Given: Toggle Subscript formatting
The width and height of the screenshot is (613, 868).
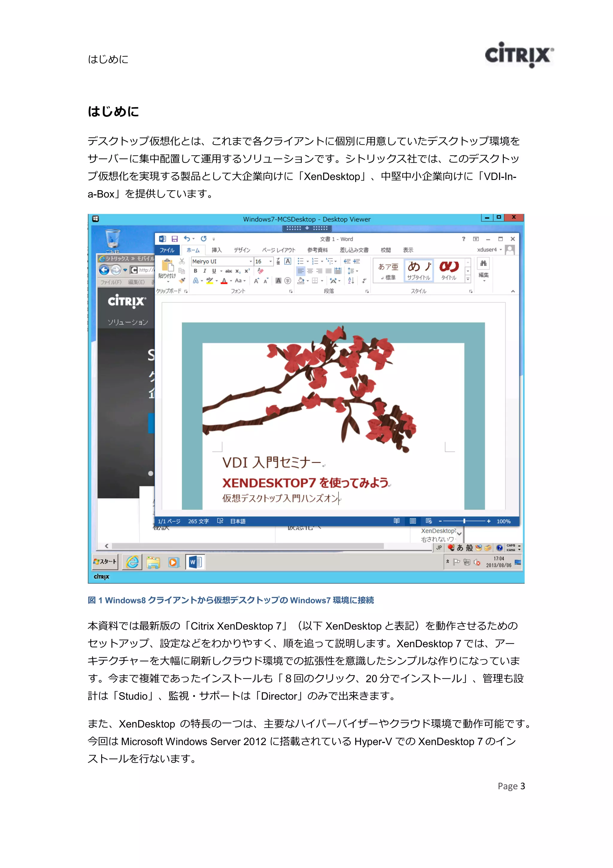Looking at the screenshot, I should coord(238,271).
